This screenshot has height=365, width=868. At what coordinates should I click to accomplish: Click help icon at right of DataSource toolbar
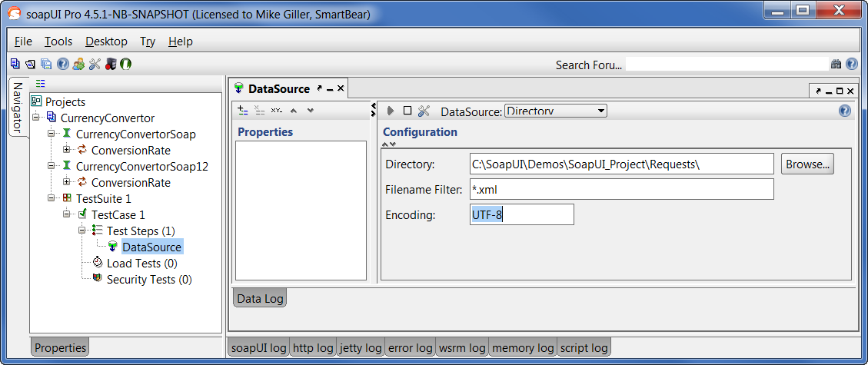click(845, 111)
